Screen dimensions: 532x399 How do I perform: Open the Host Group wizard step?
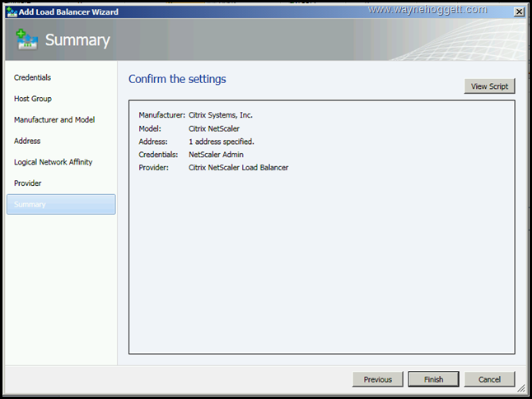(x=33, y=99)
